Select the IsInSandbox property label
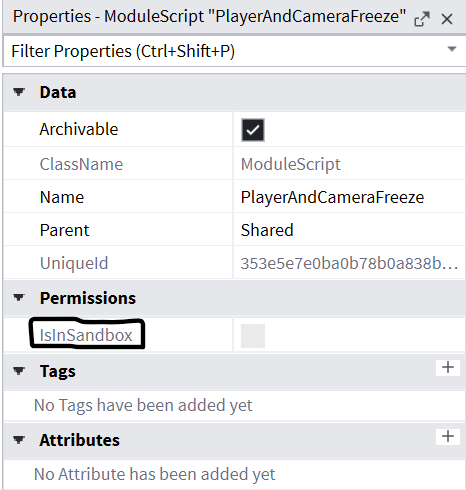466x490 pixels. tap(86, 335)
